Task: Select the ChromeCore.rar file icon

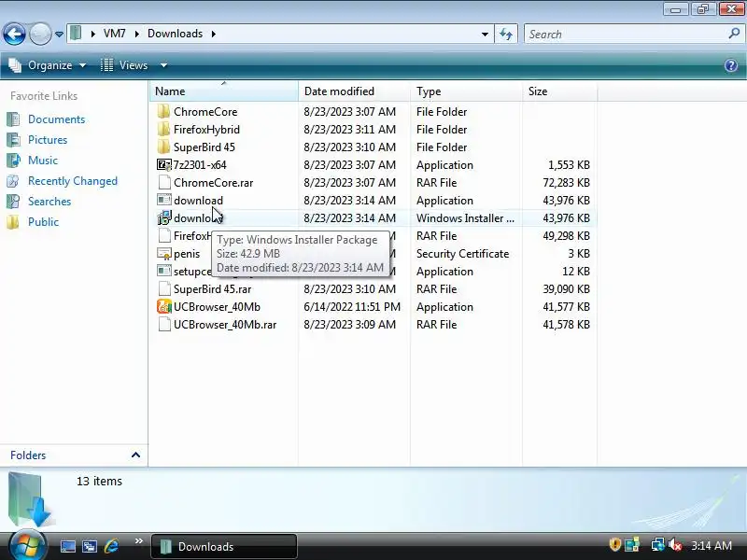Action: coord(164,182)
